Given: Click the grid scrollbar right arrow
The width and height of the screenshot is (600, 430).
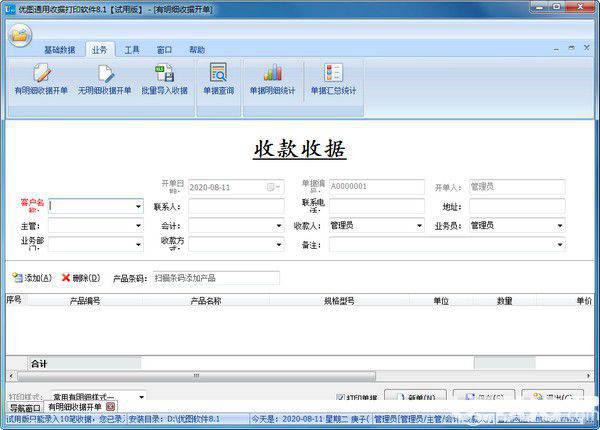Looking at the screenshot, I should pyautogui.click(x=588, y=376).
